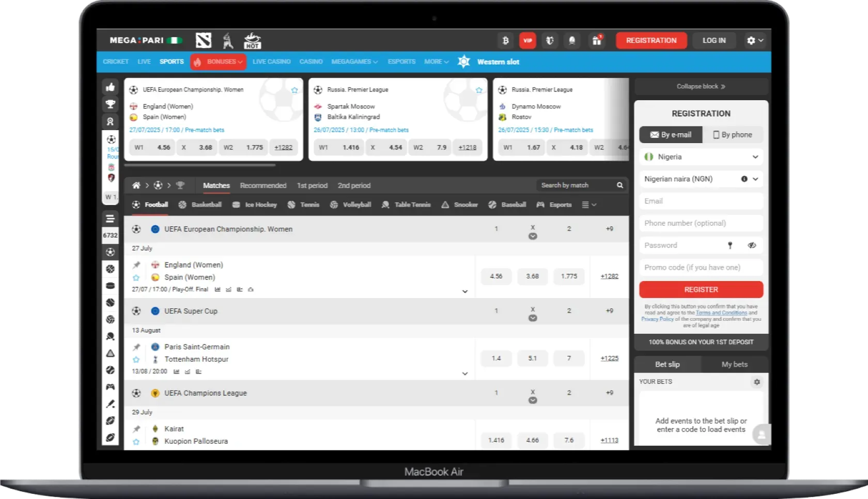Viewport: 868px width, 499px height.
Task: Switch to the 2nd period tab
Action: (354, 185)
